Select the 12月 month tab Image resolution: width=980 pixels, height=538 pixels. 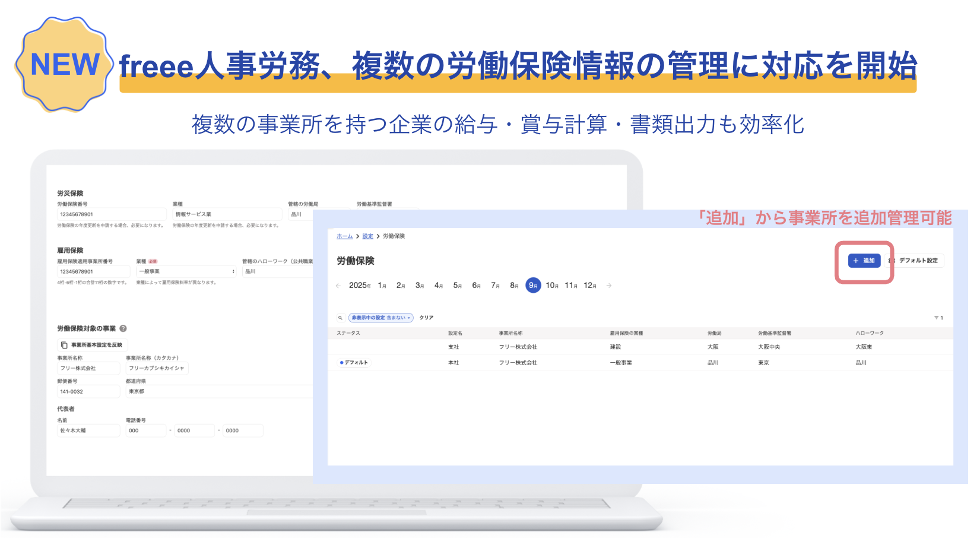point(589,286)
